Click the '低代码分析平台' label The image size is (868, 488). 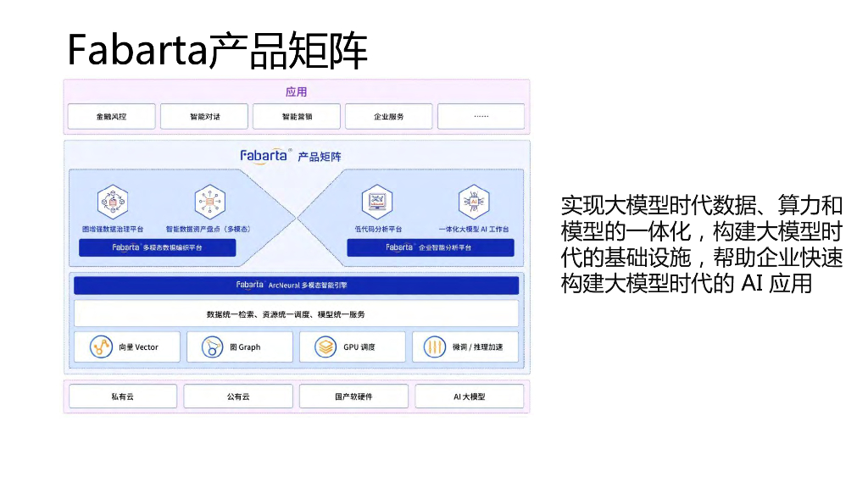[378, 229]
